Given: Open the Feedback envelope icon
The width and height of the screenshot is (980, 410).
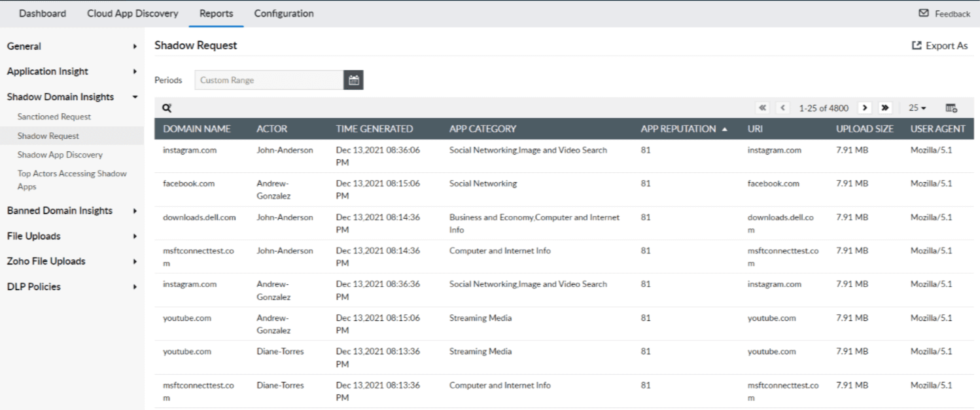Looking at the screenshot, I should click(x=925, y=13).
